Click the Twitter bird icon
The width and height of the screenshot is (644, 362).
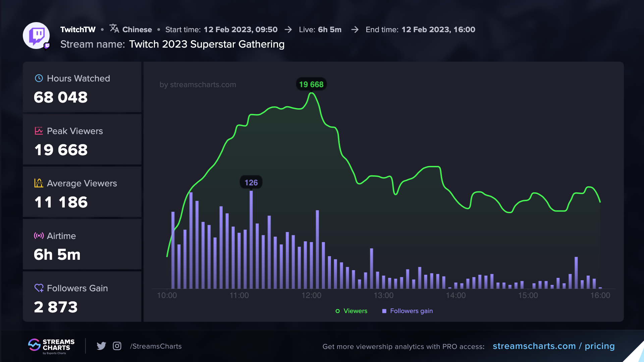coord(101,346)
